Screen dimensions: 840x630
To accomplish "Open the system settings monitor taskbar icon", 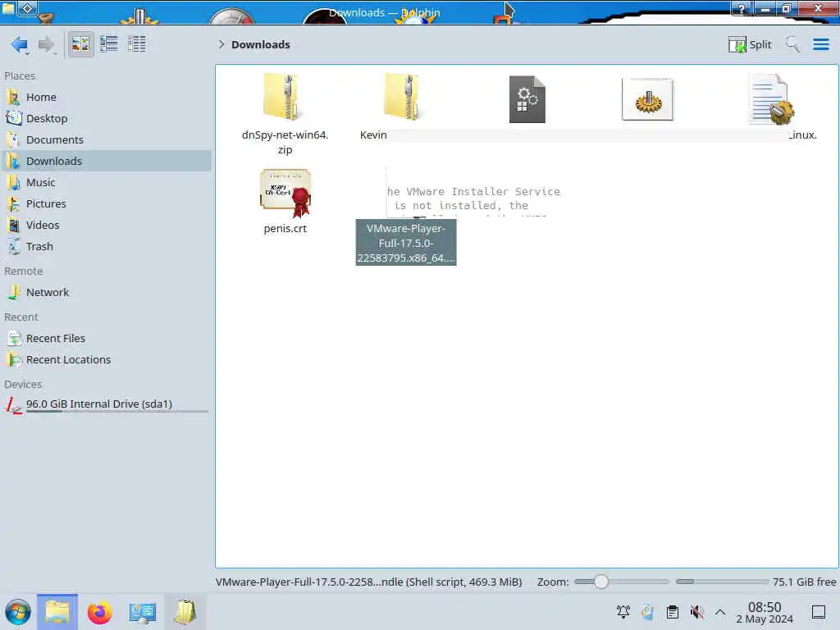I will coord(142,612).
